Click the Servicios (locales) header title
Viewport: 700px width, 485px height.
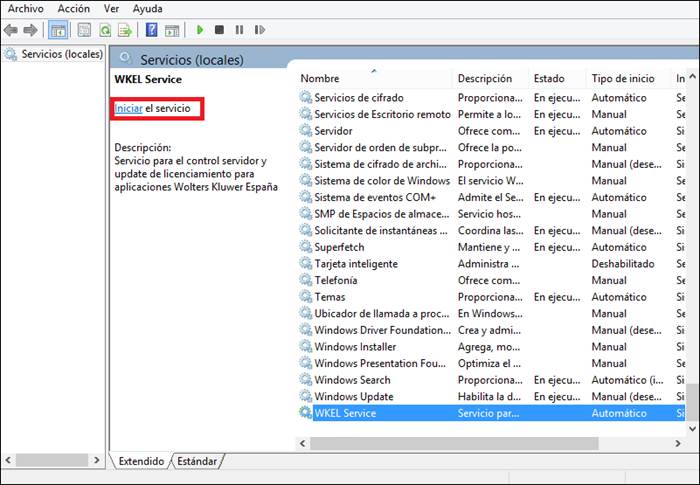pos(192,59)
